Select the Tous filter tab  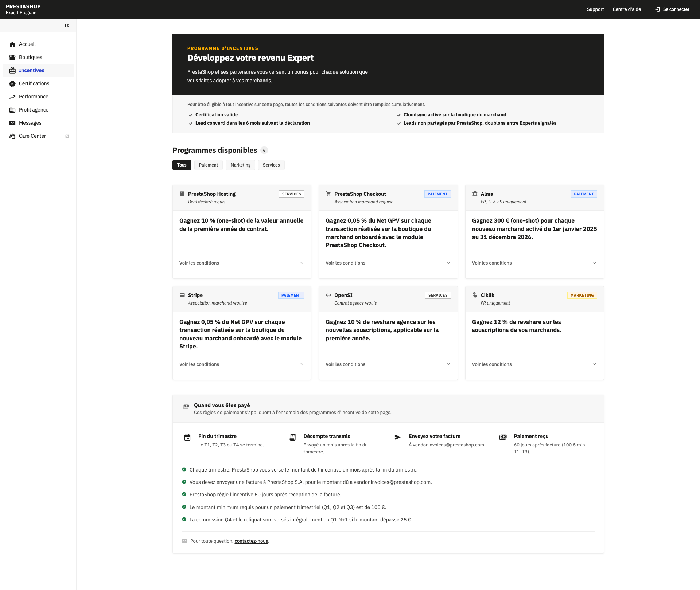click(x=182, y=165)
